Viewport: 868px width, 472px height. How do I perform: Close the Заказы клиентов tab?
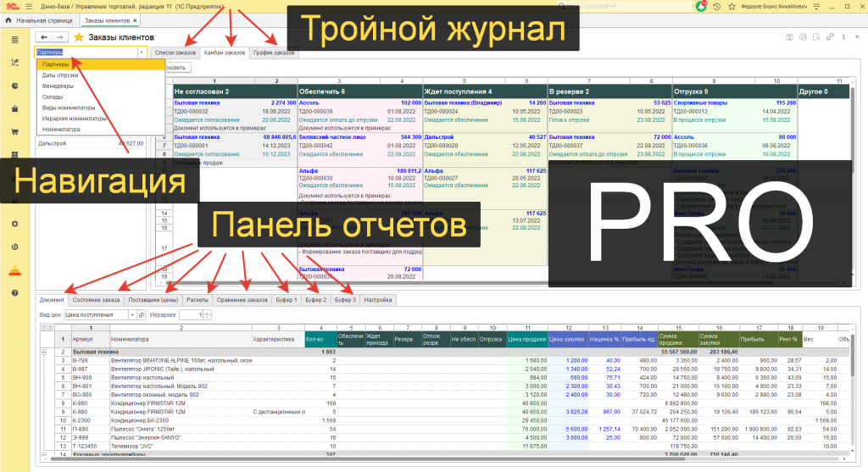[135, 20]
